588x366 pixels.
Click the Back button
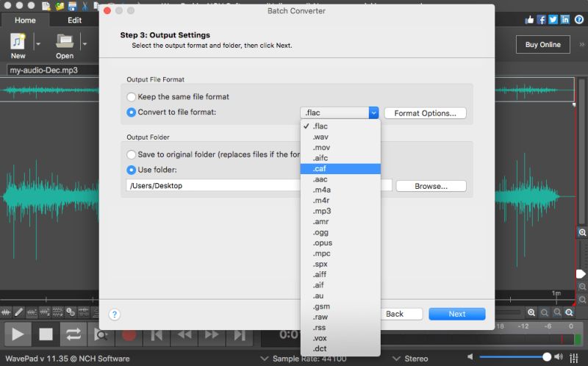[401, 314]
